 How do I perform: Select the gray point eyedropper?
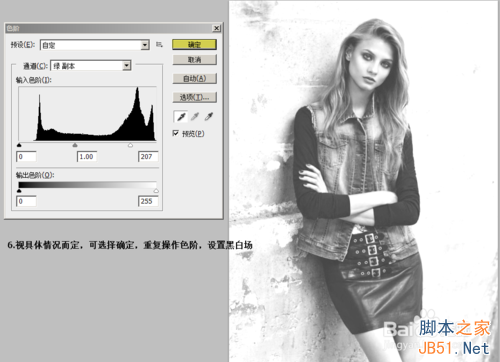[195, 117]
